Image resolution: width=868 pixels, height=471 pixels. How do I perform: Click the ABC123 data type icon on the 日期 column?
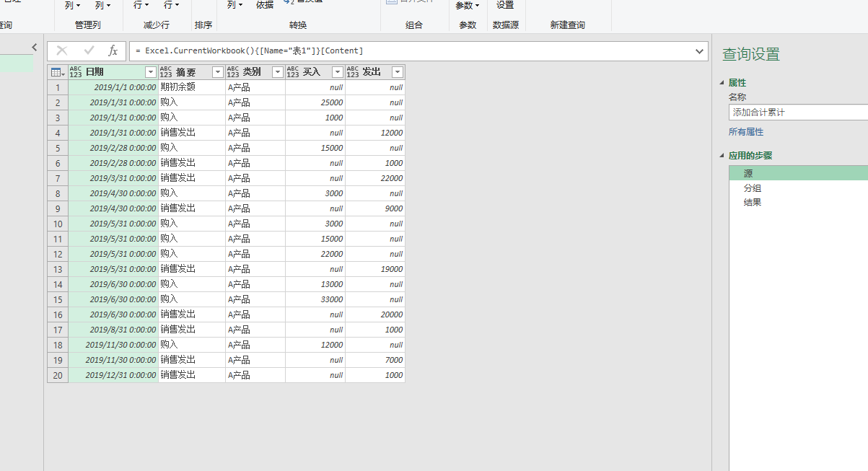(x=77, y=71)
